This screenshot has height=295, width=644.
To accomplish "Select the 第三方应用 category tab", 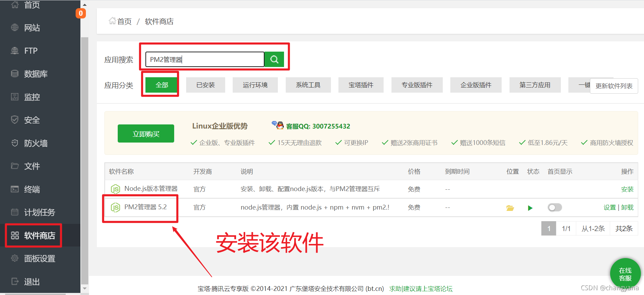I will tap(535, 85).
